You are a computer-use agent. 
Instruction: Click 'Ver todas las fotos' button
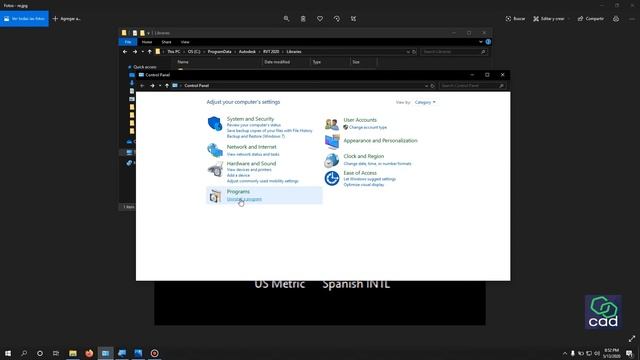(24, 19)
